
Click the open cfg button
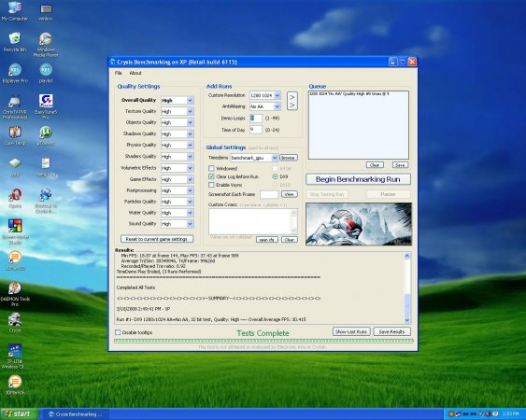click(266, 240)
